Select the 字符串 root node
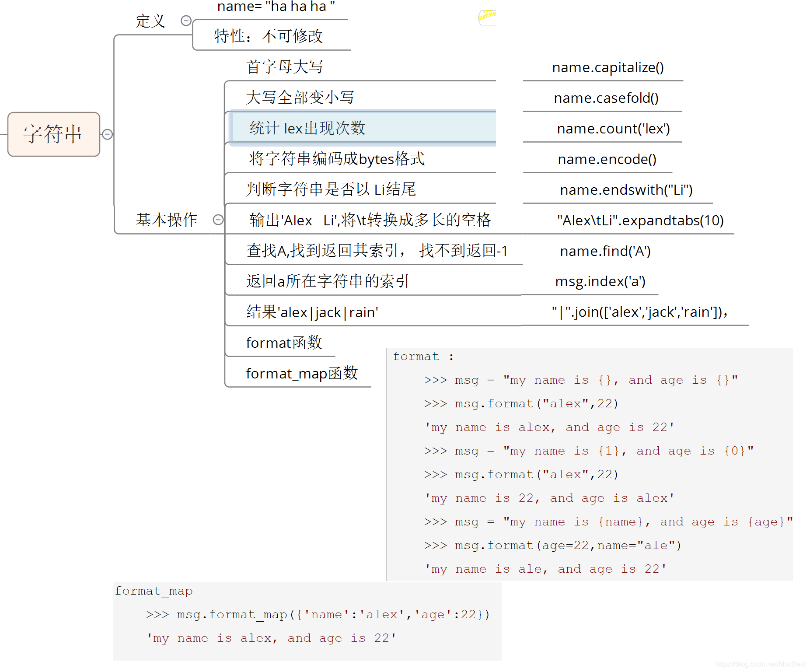The width and height of the screenshot is (810, 672). click(x=53, y=134)
